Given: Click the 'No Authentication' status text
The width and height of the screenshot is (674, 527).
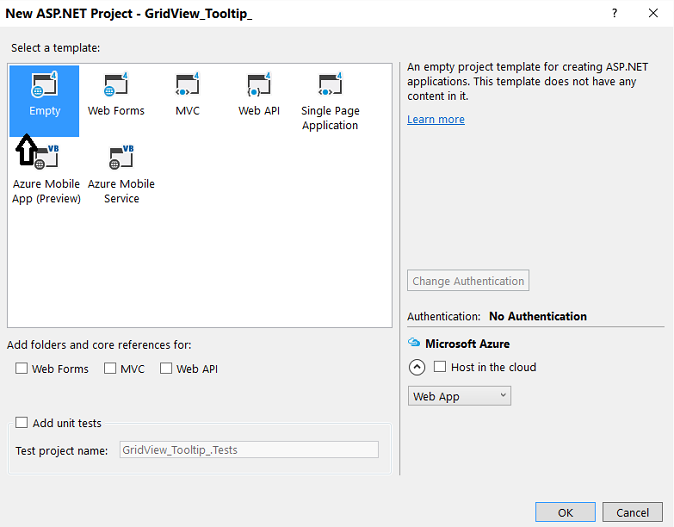Looking at the screenshot, I should click(538, 316).
